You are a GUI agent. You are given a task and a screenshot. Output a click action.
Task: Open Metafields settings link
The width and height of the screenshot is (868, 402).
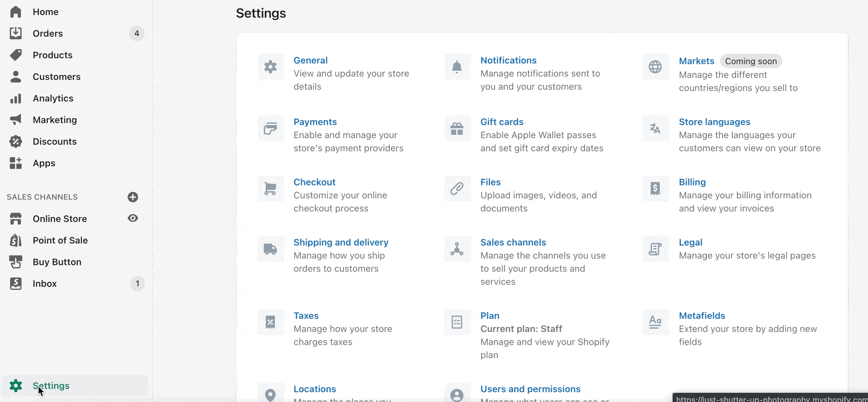click(702, 316)
